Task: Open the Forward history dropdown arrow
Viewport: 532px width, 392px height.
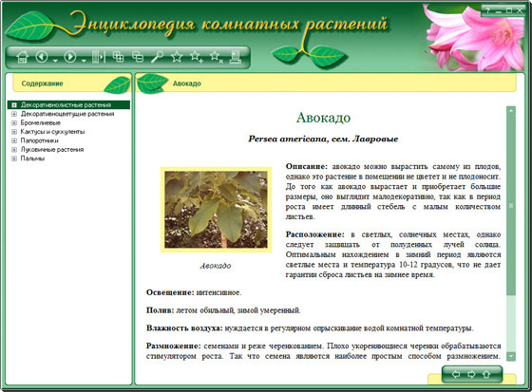Action: [84, 61]
